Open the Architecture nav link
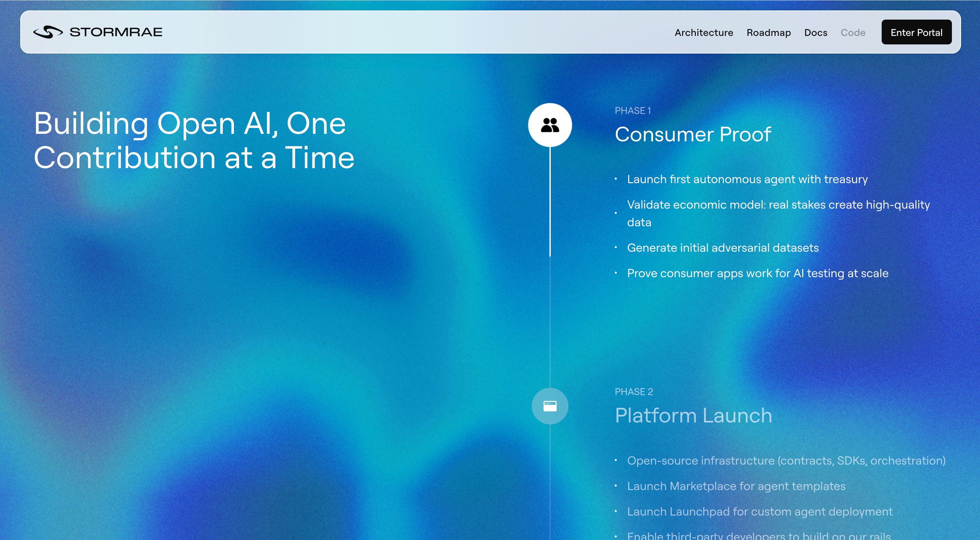This screenshot has width=980, height=540. pyautogui.click(x=703, y=33)
